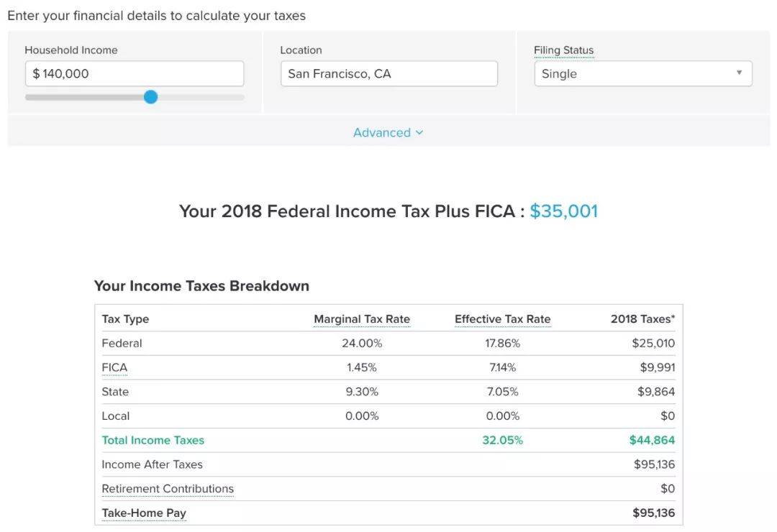Click the Marginal Tax Rate header

point(362,319)
